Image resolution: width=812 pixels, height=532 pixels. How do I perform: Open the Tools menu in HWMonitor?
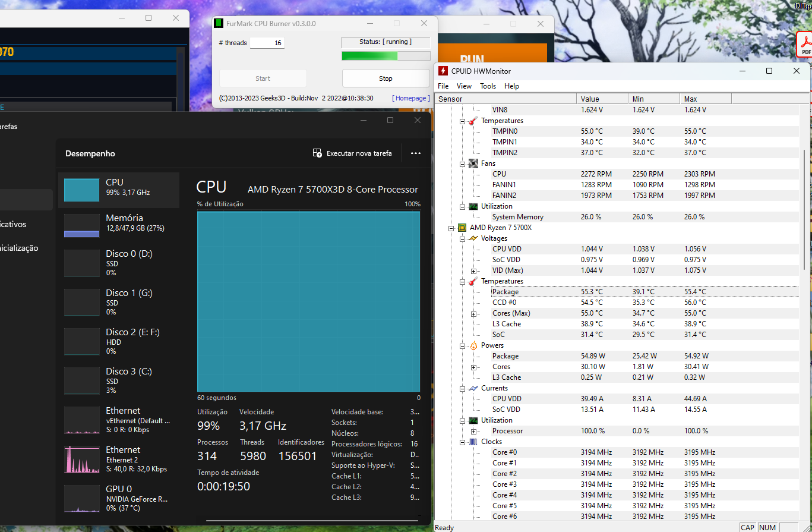(x=488, y=86)
